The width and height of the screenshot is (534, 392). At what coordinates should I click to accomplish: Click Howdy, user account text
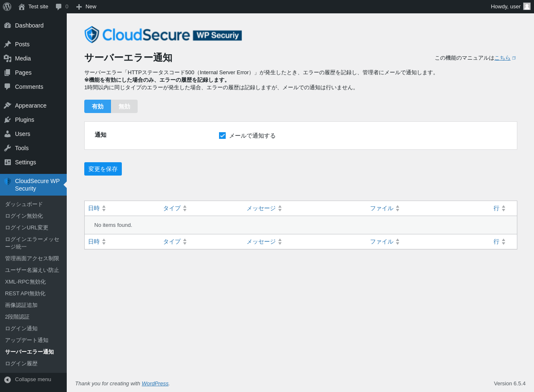(x=506, y=7)
